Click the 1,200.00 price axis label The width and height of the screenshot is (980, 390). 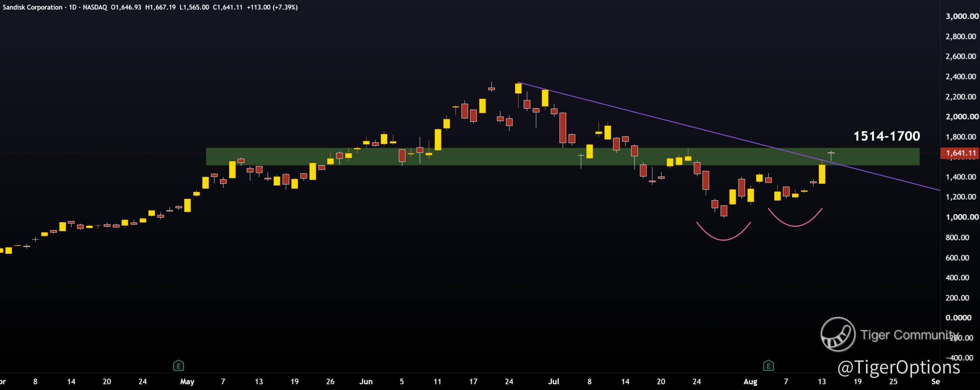pos(961,197)
